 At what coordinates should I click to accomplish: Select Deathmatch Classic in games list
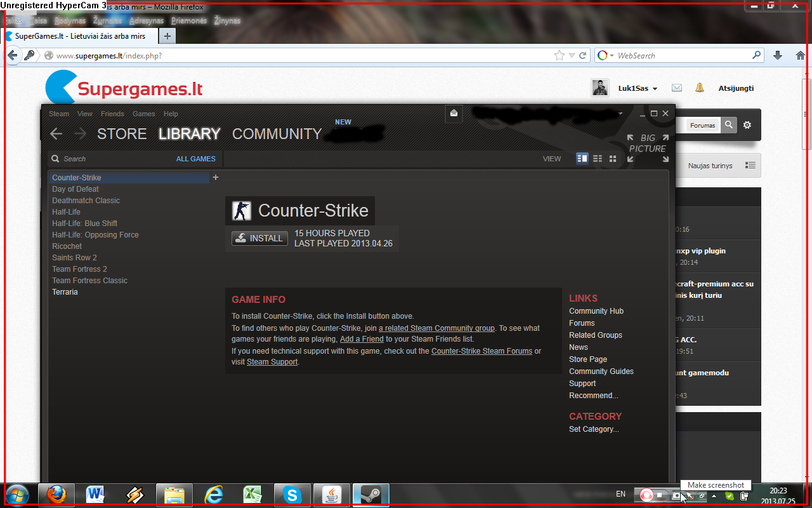86,201
